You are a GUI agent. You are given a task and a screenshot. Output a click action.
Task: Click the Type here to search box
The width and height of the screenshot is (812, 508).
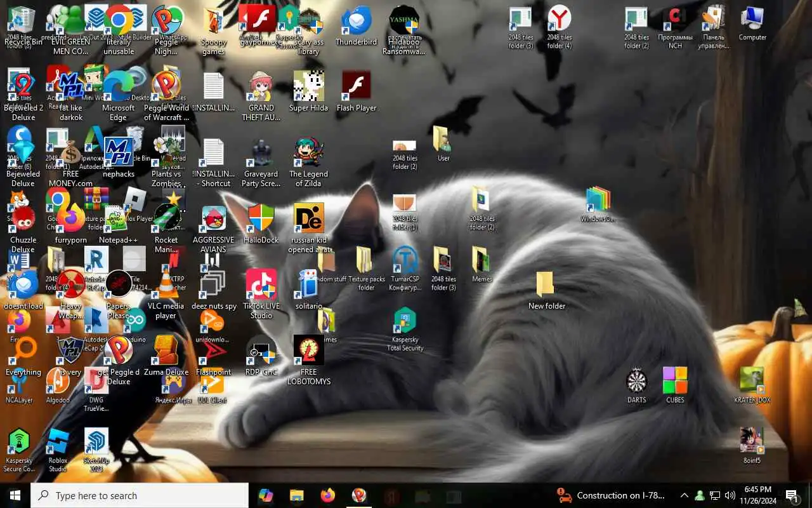click(x=140, y=495)
